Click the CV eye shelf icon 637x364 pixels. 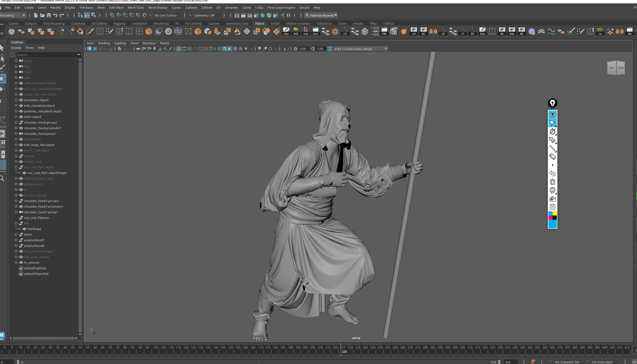coord(414,31)
